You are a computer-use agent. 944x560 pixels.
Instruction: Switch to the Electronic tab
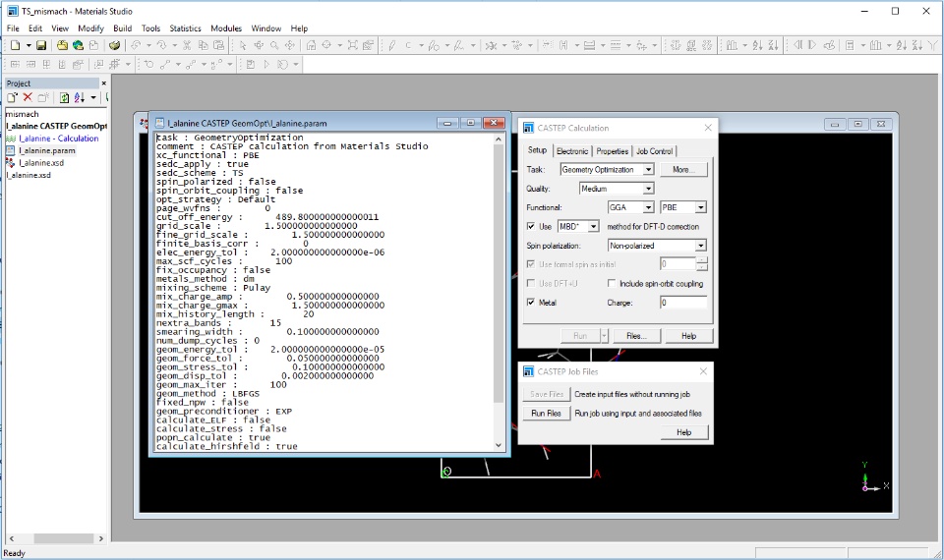pyautogui.click(x=572, y=151)
